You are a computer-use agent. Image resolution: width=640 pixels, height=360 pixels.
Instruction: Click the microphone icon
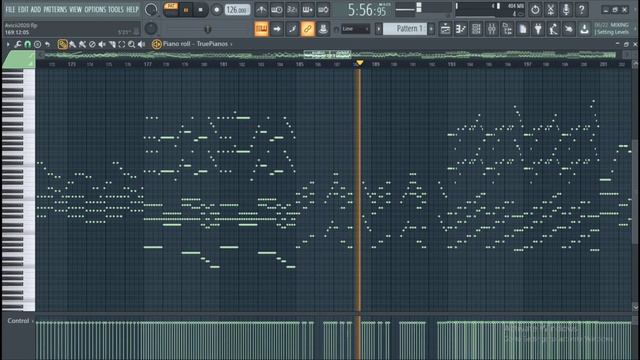566,9
